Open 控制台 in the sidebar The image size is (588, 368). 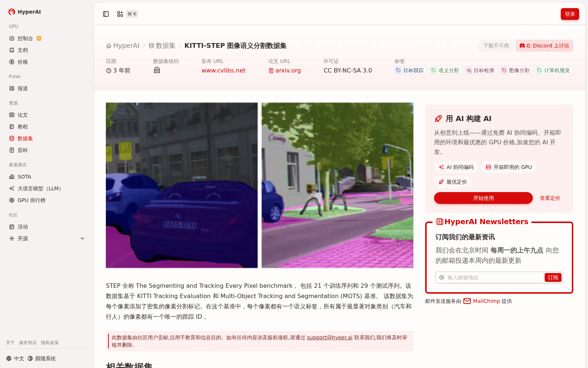coord(25,38)
